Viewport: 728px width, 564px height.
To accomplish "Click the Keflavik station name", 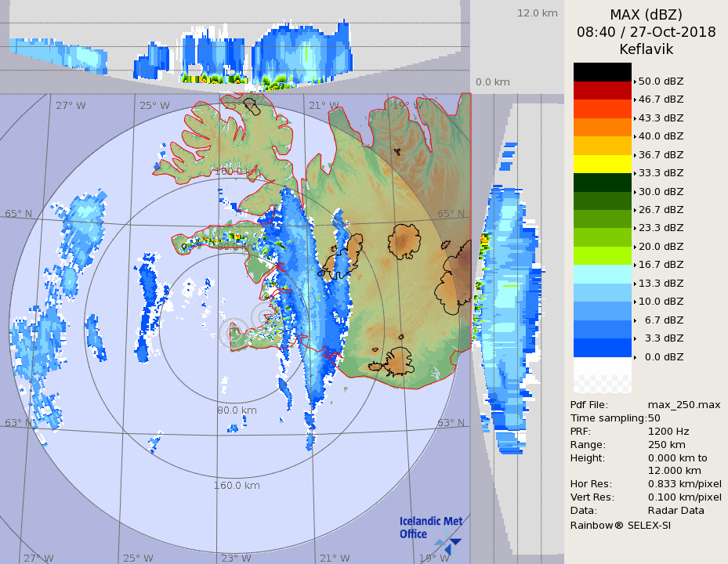I will coord(646,49).
